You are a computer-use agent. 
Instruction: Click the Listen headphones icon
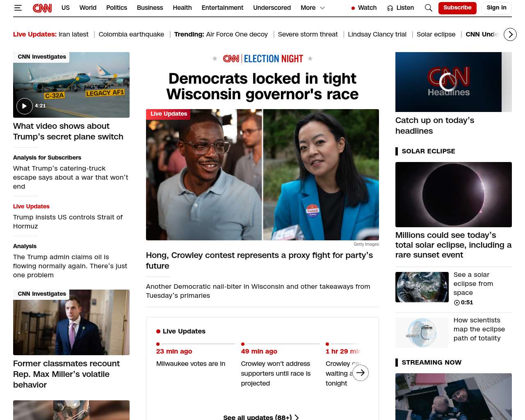pyautogui.click(x=390, y=8)
